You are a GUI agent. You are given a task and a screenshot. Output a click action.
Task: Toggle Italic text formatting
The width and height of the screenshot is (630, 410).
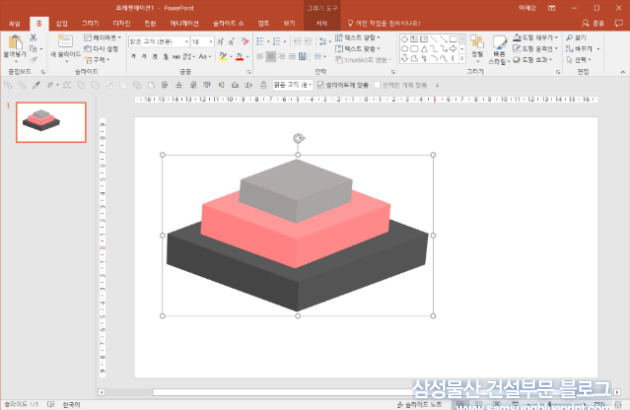tap(144, 57)
